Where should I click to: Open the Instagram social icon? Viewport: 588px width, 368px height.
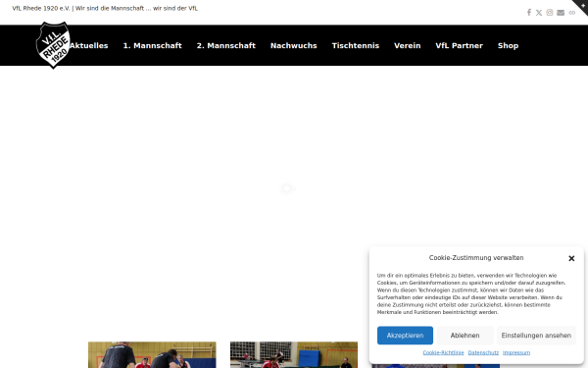click(550, 13)
